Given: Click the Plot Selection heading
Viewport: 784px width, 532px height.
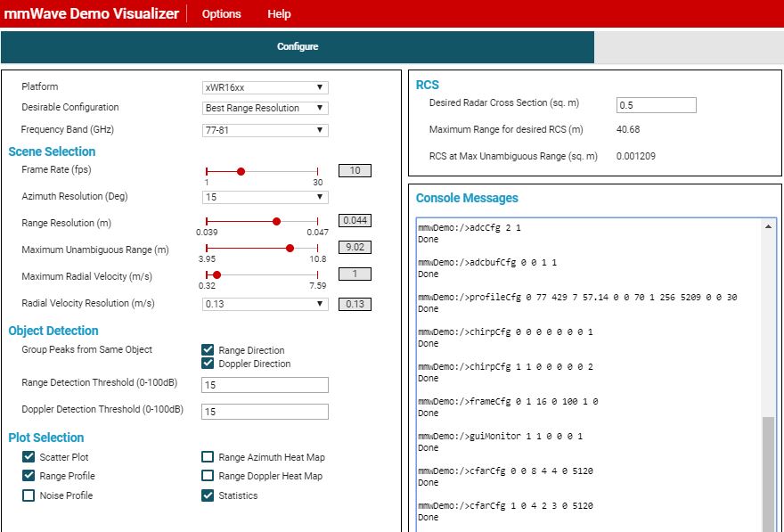Looking at the screenshot, I should pyautogui.click(x=46, y=438).
